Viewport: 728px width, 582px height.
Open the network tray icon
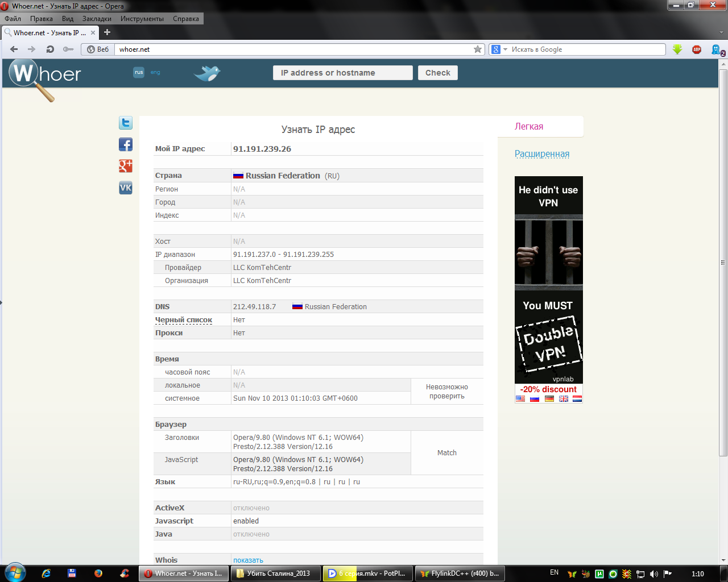pos(640,574)
